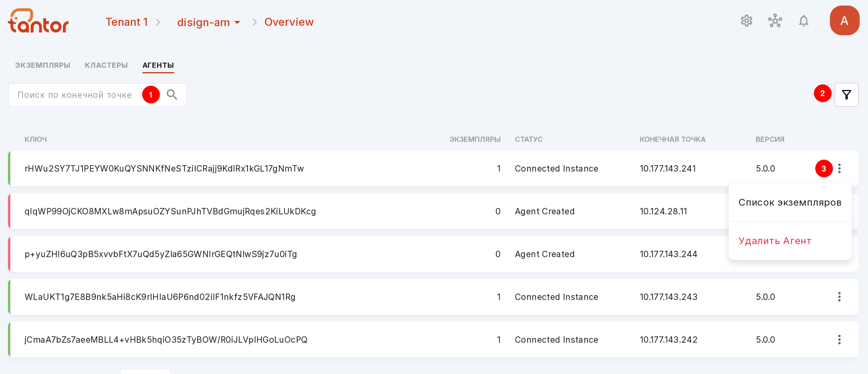This screenshot has width=868, height=374.
Task: Switch to the КЛАСТЕРЫ tab
Action: pos(106,65)
